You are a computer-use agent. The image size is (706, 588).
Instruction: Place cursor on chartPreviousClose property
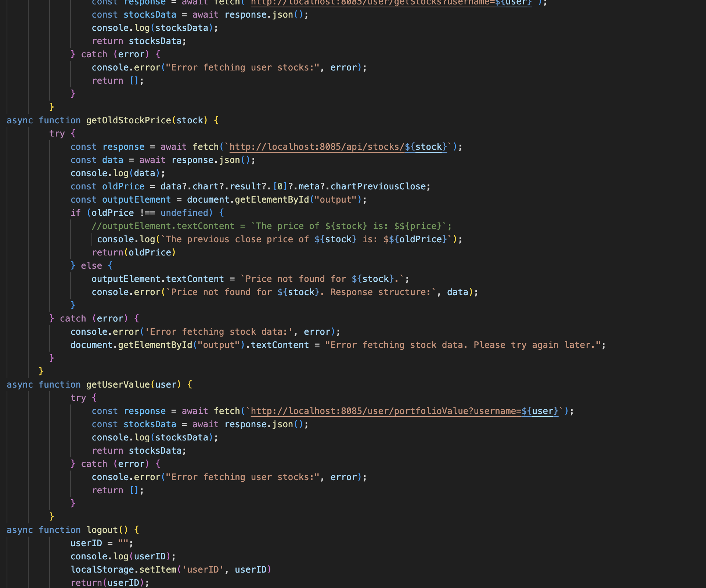coord(378,186)
